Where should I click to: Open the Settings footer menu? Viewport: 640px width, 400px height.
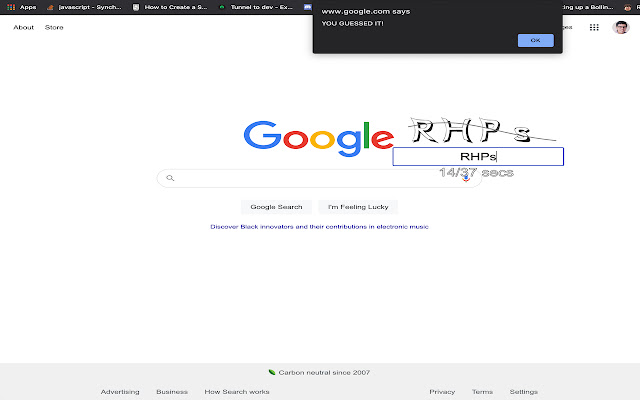[x=523, y=391]
